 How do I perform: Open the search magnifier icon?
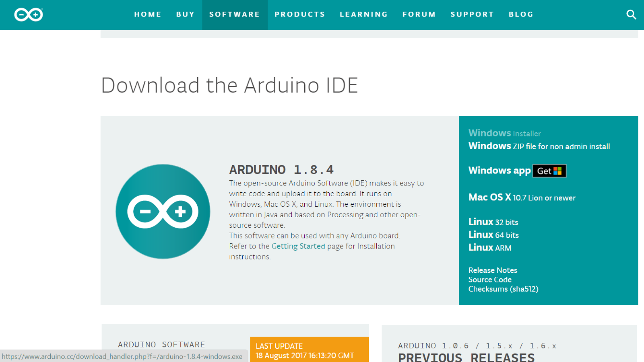coord(631,14)
